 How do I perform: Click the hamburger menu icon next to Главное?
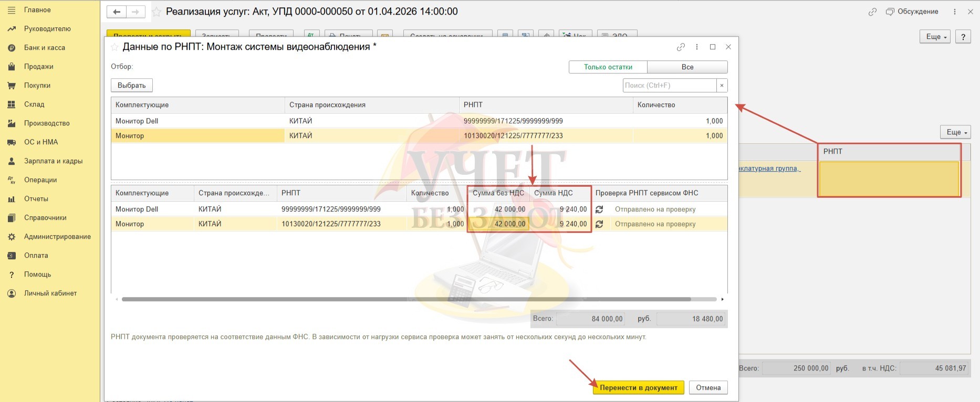(12, 10)
